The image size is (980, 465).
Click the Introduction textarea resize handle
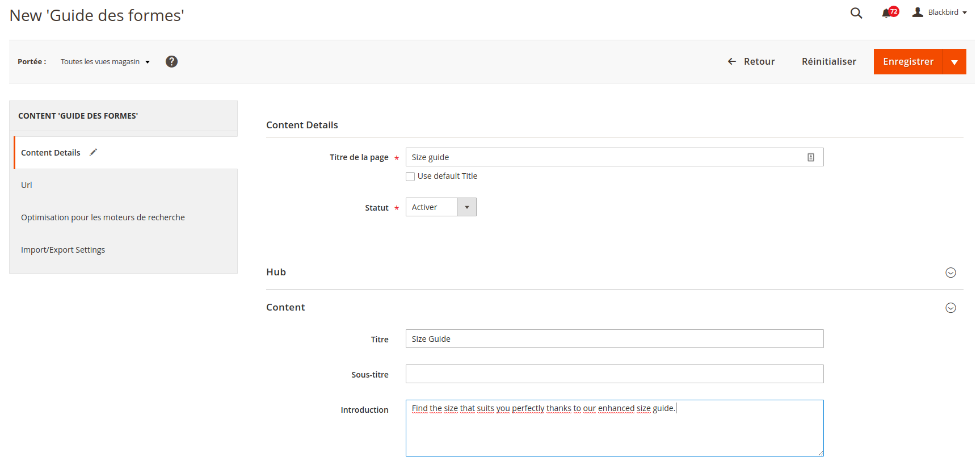[x=821, y=453]
